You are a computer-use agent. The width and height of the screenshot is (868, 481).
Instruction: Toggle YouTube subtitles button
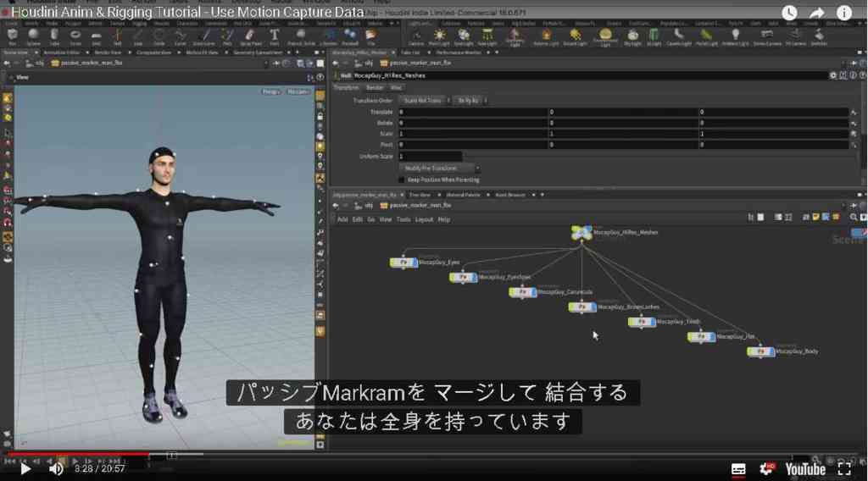(x=738, y=469)
